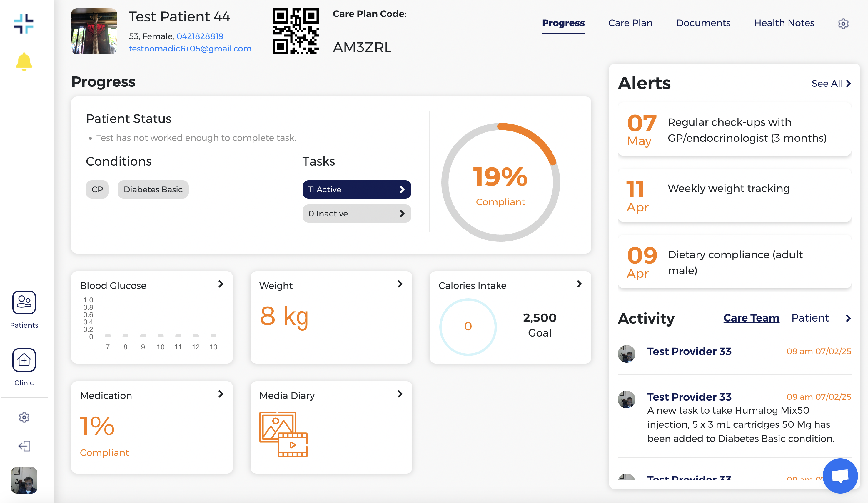Image resolution: width=868 pixels, height=503 pixels.
Task: Open sidebar settings gear icon
Action: point(24,417)
